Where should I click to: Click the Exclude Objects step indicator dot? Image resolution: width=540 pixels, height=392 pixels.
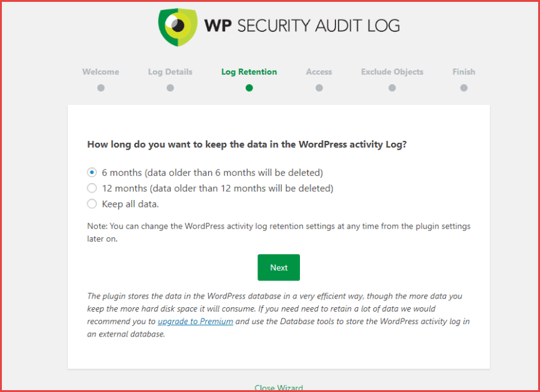click(x=392, y=88)
